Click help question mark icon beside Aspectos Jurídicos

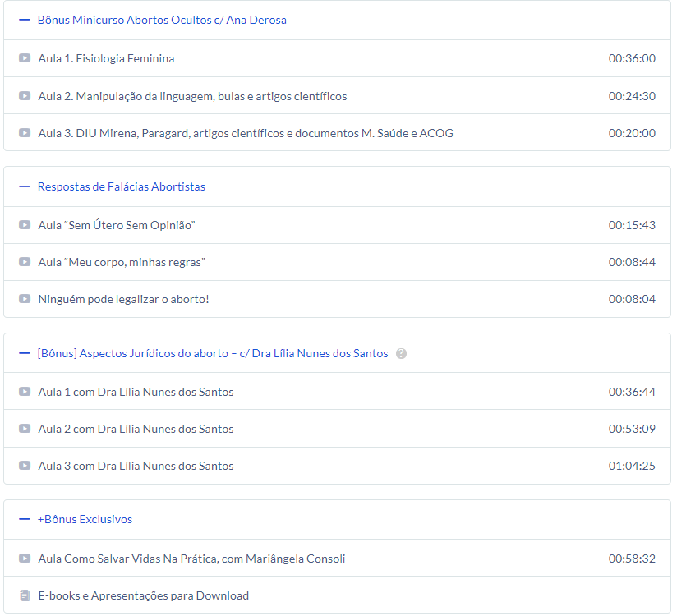point(401,354)
